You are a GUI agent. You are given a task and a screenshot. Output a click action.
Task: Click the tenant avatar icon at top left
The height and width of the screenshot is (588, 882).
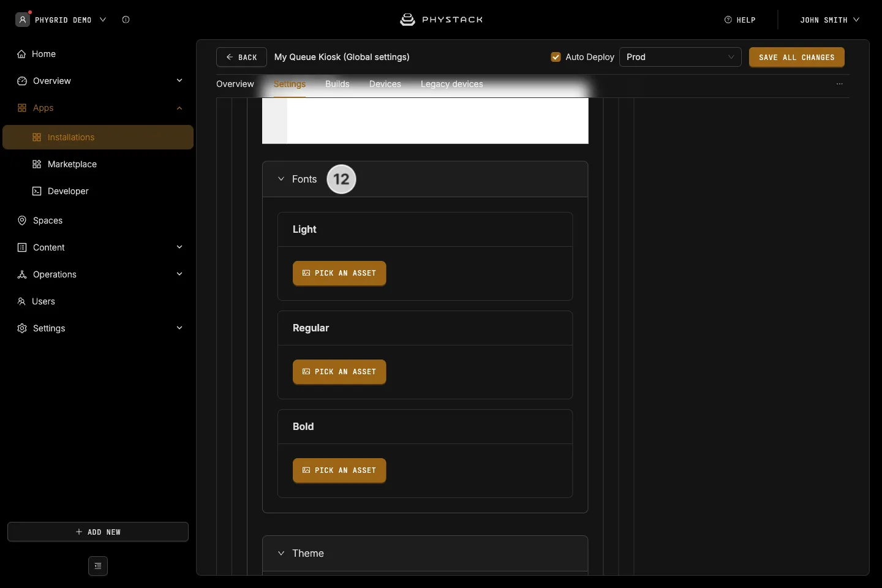click(x=23, y=20)
